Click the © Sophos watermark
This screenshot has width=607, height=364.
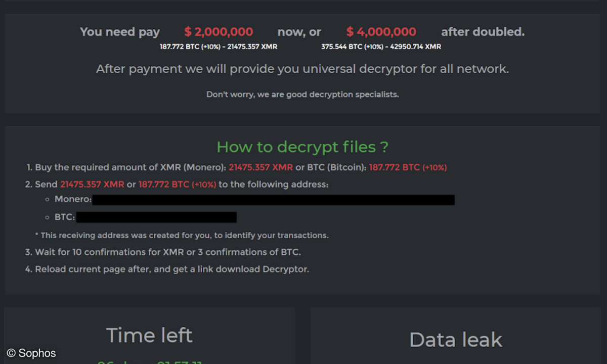coord(31,353)
